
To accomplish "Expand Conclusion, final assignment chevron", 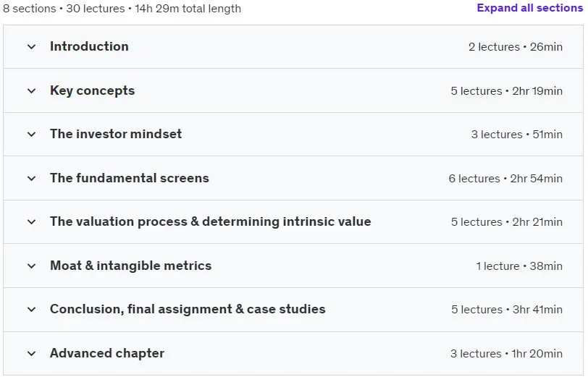I will [32, 310].
